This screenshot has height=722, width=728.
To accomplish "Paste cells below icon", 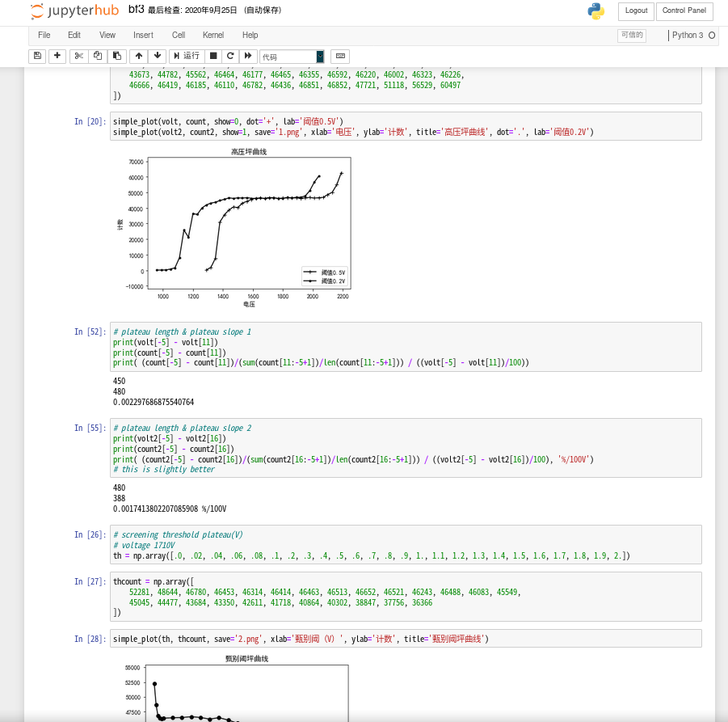I will 117,56.
